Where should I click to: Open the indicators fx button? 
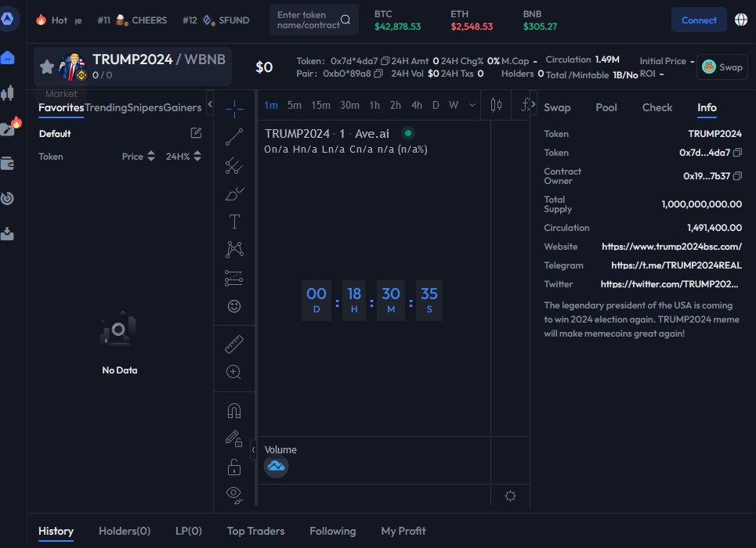coord(525,105)
